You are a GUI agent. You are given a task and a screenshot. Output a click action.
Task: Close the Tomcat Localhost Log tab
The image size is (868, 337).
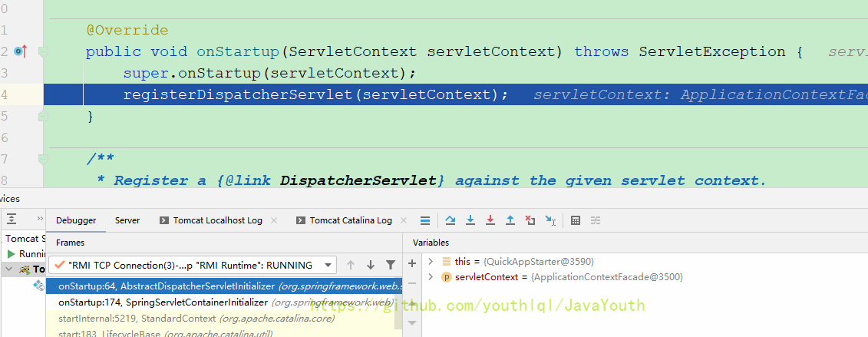point(276,220)
